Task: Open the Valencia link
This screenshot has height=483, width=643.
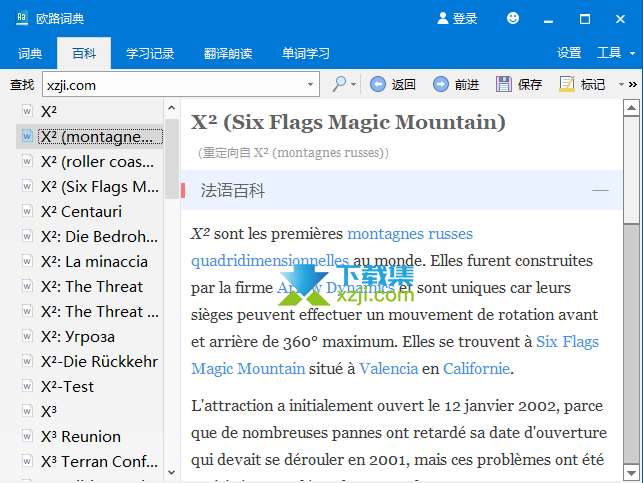Action: (x=388, y=369)
